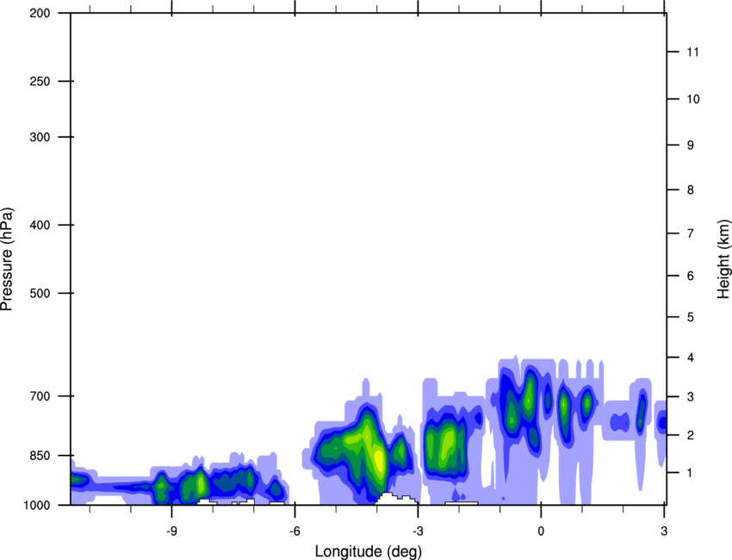Pick height tick label 9
This screenshot has height=560, width=732.
[691, 146]
